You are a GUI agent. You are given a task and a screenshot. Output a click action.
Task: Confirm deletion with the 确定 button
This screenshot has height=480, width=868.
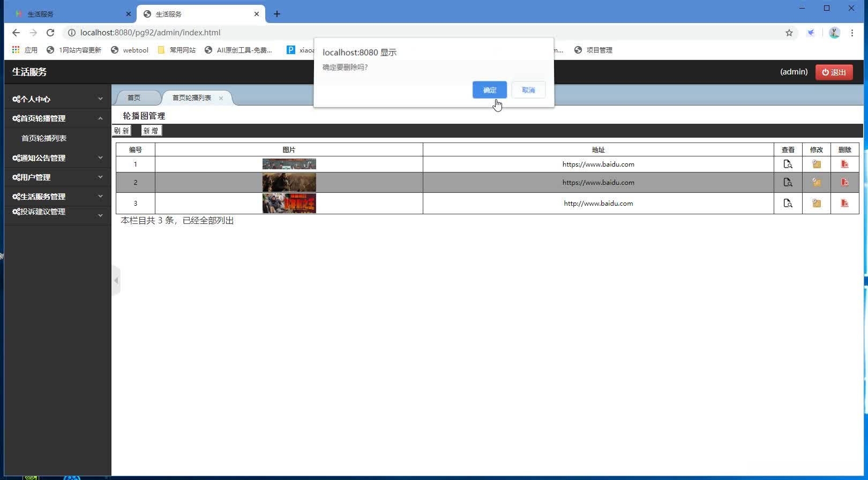[x=490, y=90]
